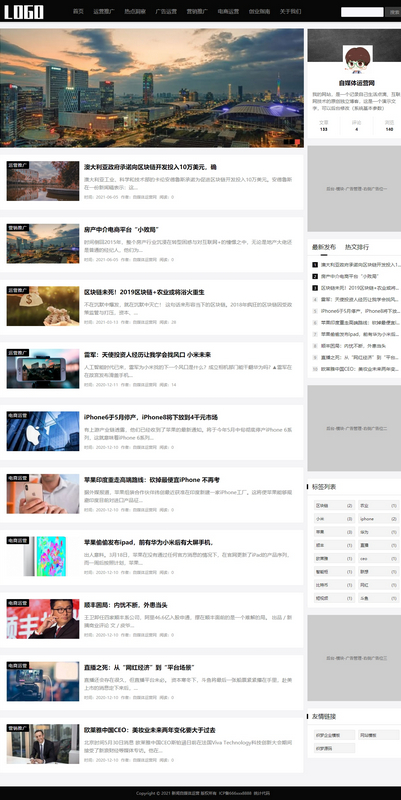401x800 pixels.
Task: Open article 欧莱雅中国CEO：美妆业未来
Action: 150,730
